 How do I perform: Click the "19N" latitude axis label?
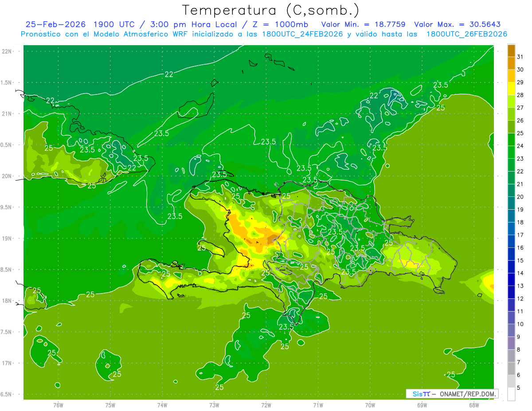6,239
